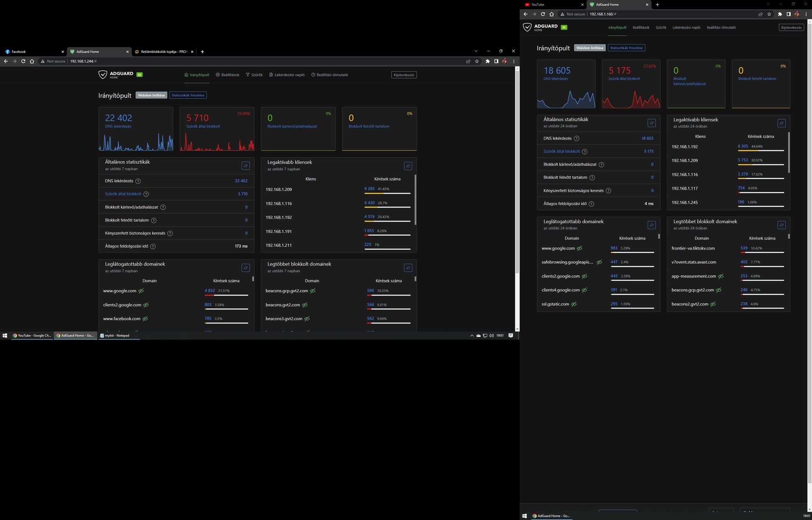
Task: Open Beállítások menu in right window
Action: point(641,28)
